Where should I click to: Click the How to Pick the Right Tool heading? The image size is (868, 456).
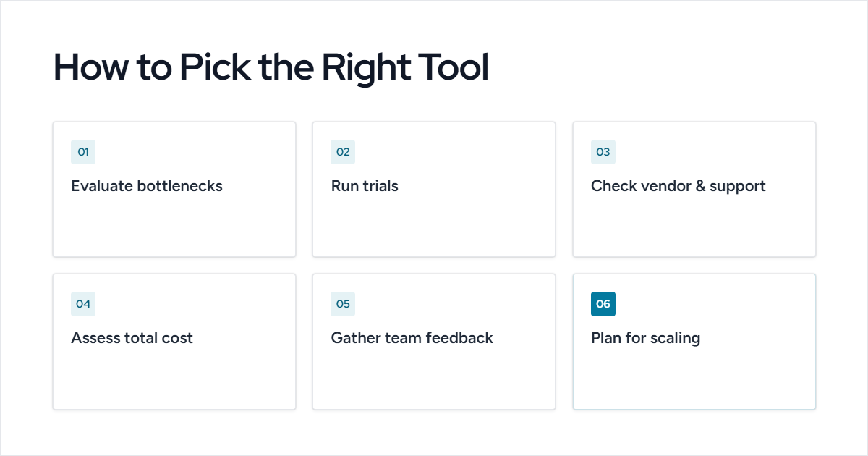[271, 67]
